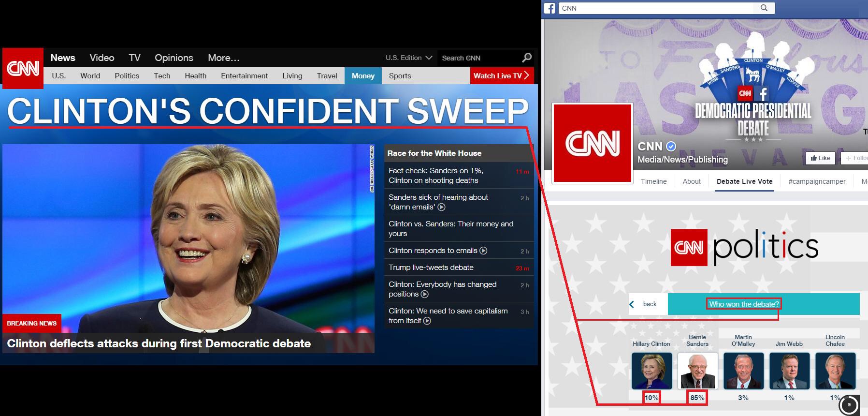Click the Like button on CNN's Facebook page
Viewport: 868px width, 416px height.
[821, 158]
